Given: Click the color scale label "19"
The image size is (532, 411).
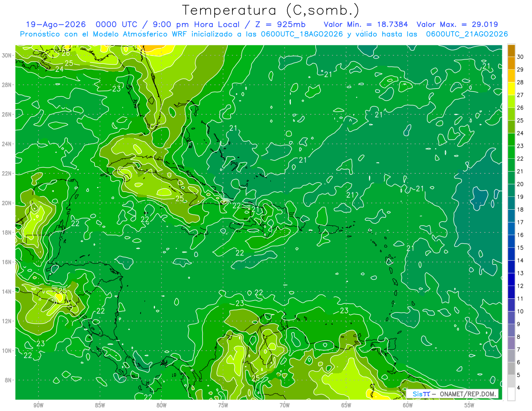Looking at the screenshot, I should pyautogui.click(x=520, y=197).
